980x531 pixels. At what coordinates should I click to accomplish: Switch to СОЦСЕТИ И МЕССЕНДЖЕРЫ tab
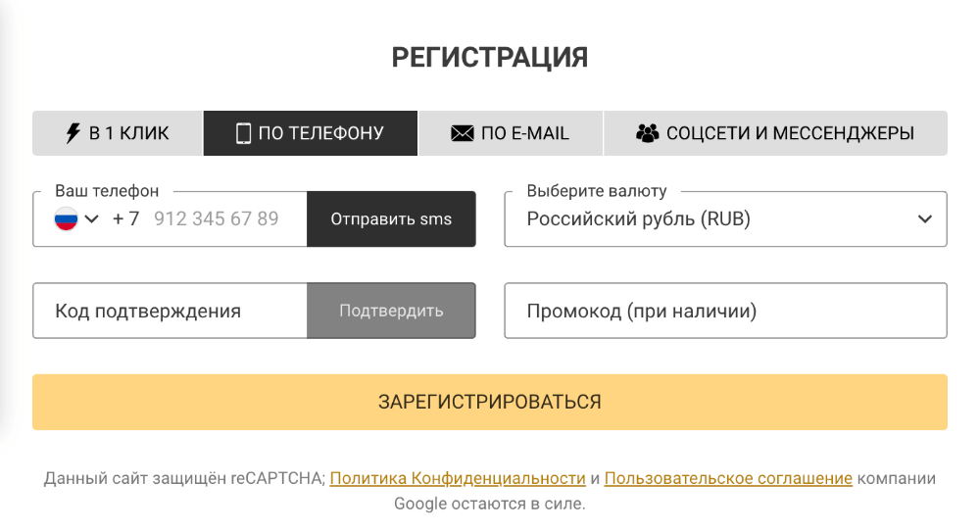775,133
